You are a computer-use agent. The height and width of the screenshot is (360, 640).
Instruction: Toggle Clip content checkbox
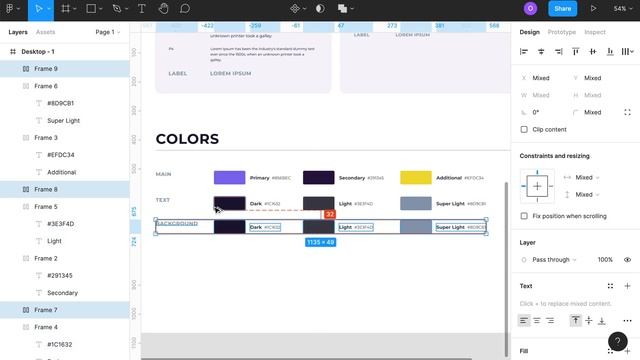tap(524, 129)
